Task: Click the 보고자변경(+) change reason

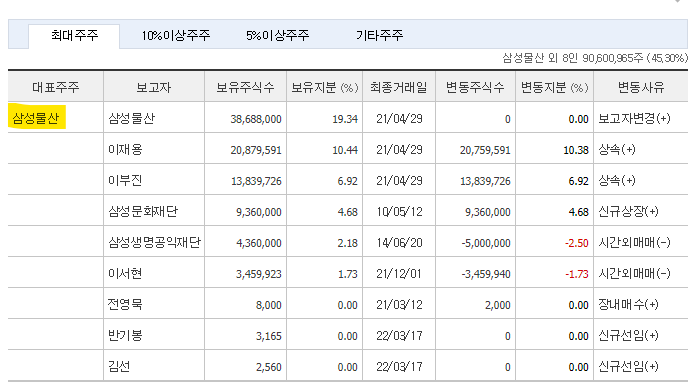Action: pos(634,118)
